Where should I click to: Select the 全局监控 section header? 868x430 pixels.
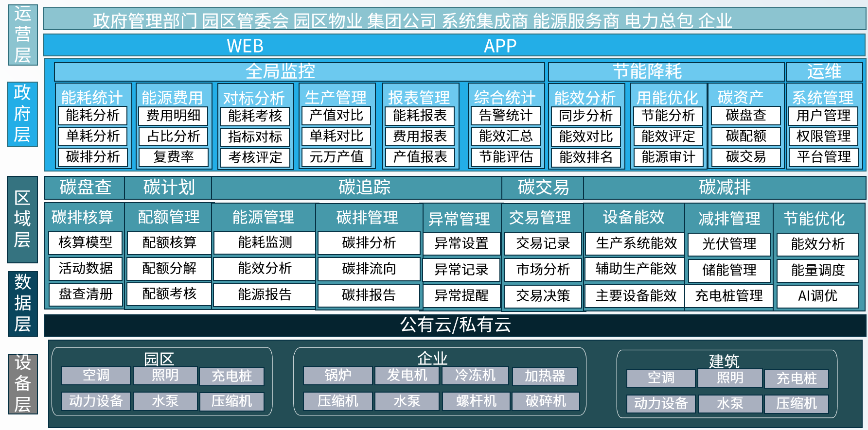(299, 71)
